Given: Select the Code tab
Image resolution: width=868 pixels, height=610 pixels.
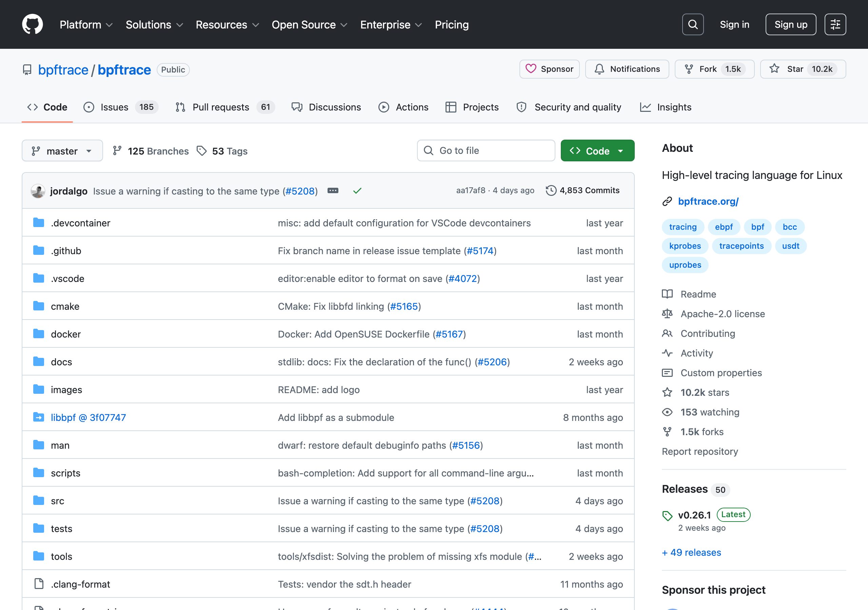Looking at the screenshot, I should pyautogui.click(x=47, y=107).
